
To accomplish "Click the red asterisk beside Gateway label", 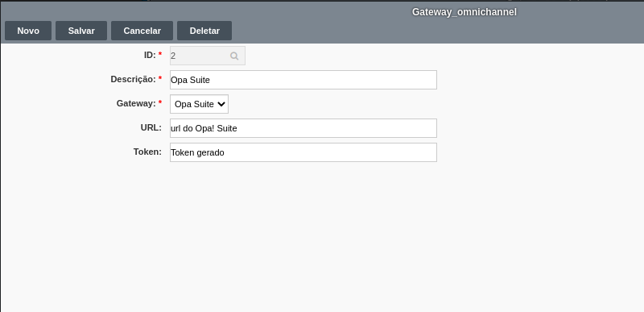I will [x=160, y=102].
